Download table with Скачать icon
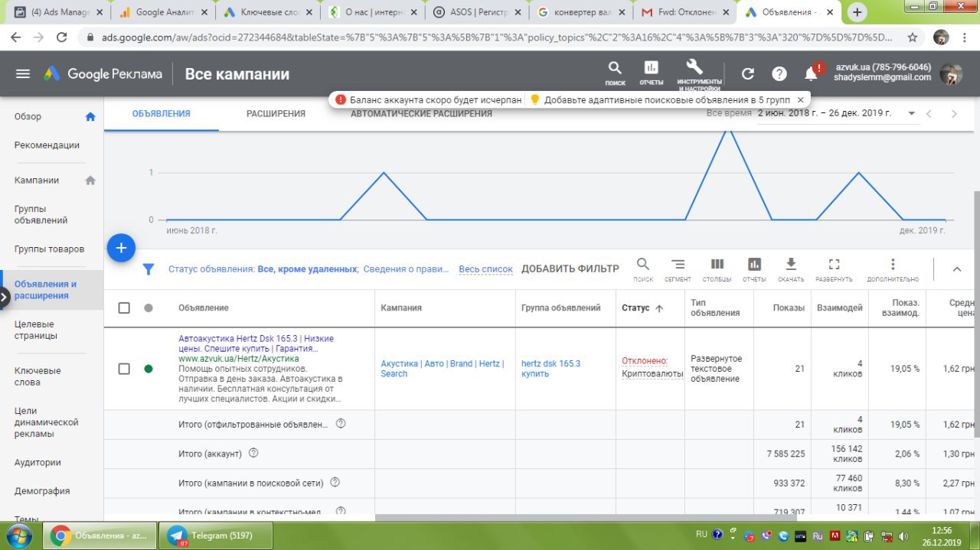 click(x=791, y=269)
